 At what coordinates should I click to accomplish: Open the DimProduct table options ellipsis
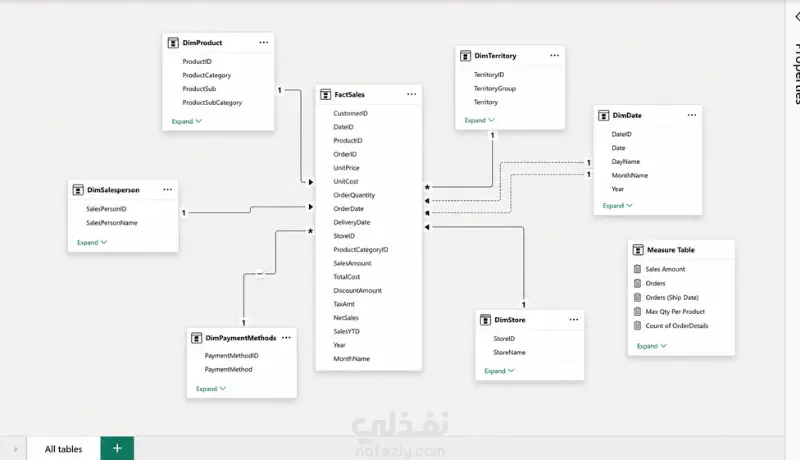point(263,42)
